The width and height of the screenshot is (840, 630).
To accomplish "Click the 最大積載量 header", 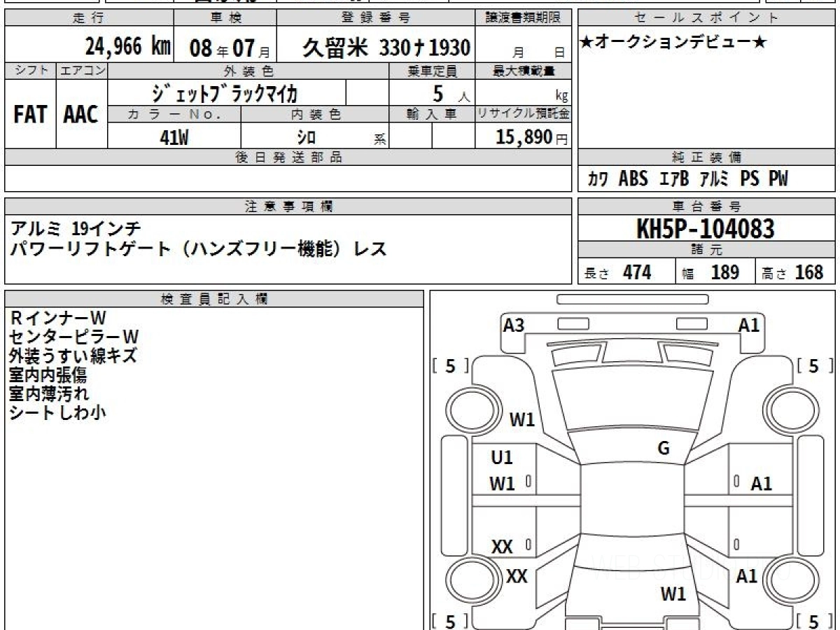I will pyautogui.click(x=524, y=71).
